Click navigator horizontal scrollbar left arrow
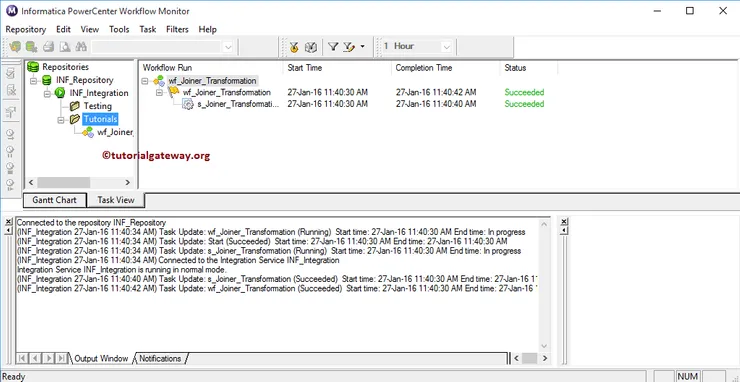Image resolution: width=740 pixels, height=382 pixels. (31, 182)
